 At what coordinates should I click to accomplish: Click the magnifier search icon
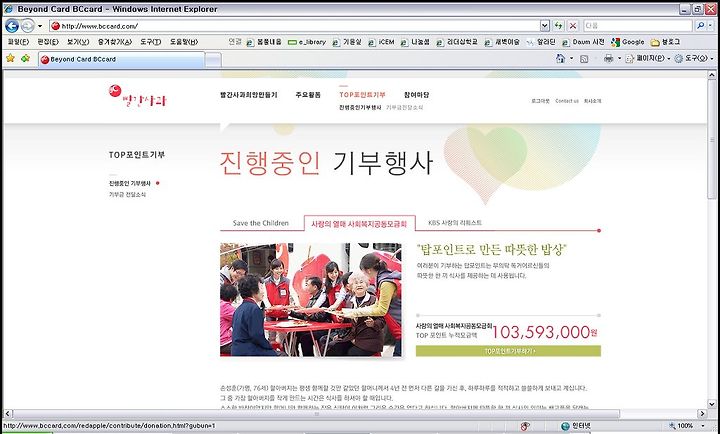click(x=700, y=26)
